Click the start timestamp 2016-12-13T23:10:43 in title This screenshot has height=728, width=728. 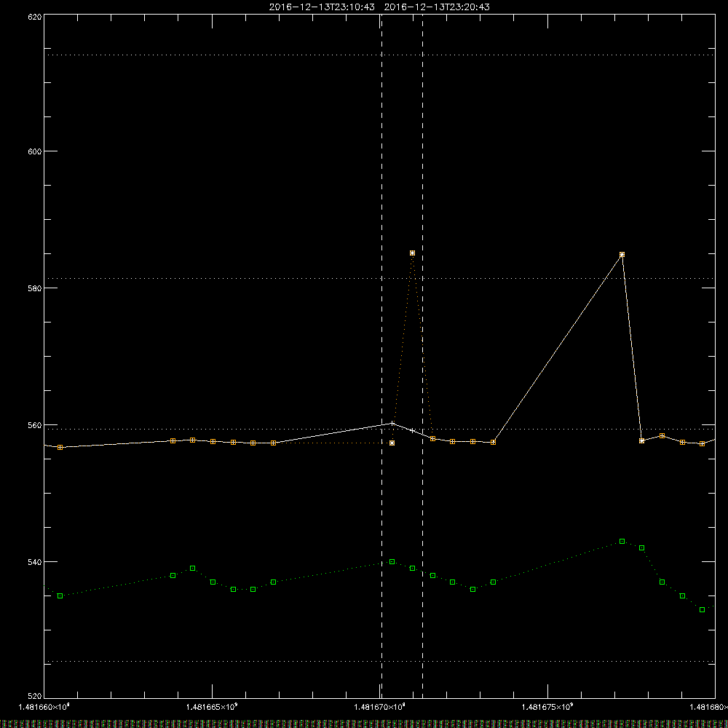(x=322, y=7)
